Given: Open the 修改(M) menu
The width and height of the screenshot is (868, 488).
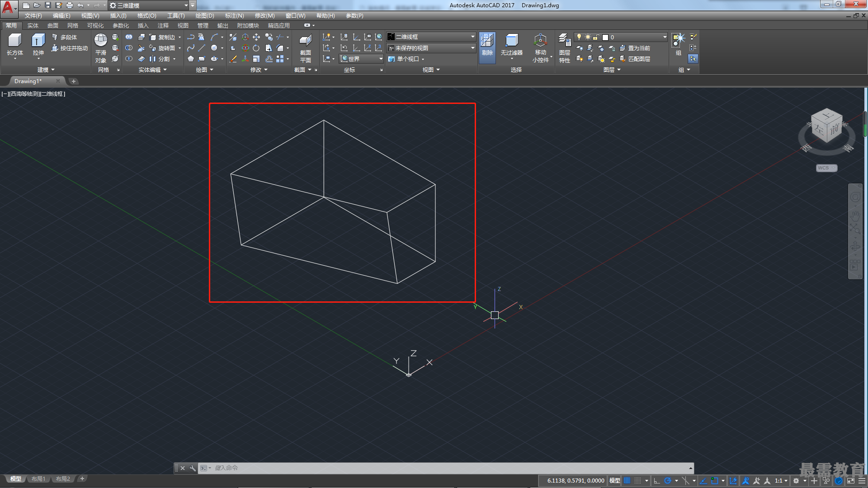Looking at the screenshot, I should pos(264,16).
